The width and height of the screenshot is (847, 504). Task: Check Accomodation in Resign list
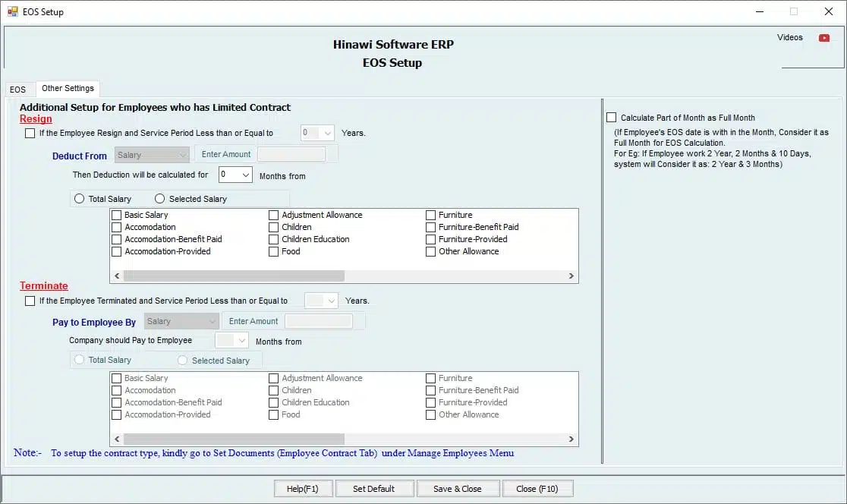tap(117, 228)
